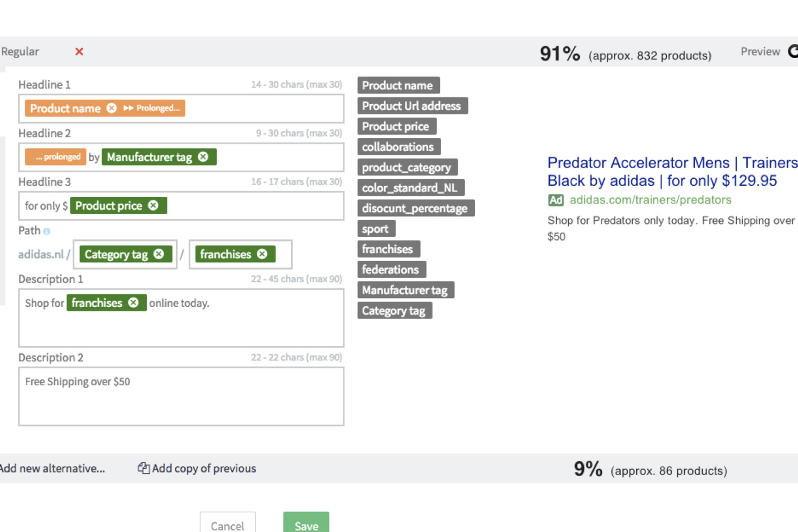This screenshot has height=532, width=798.
Task: Click the '22 - 45 chars (max 90)' counter
Action: (297, 279)
